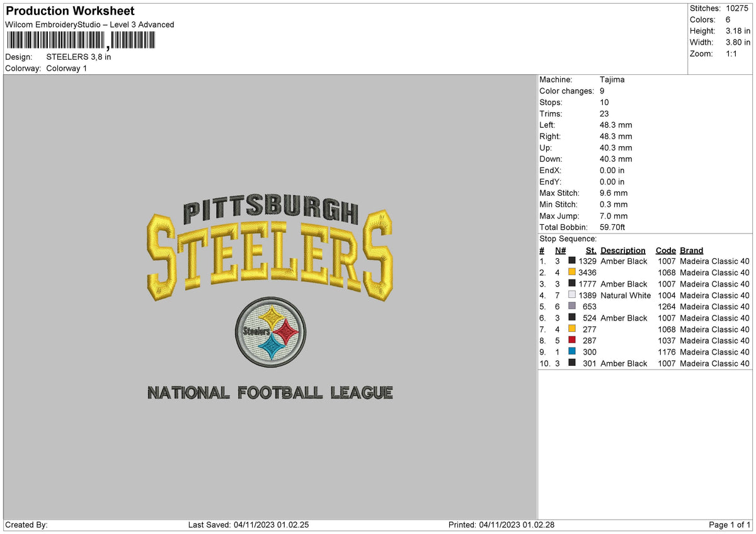Click the Height value 3.18 in
The height and width of the screenshot is (534, 756).
(737, 31)
